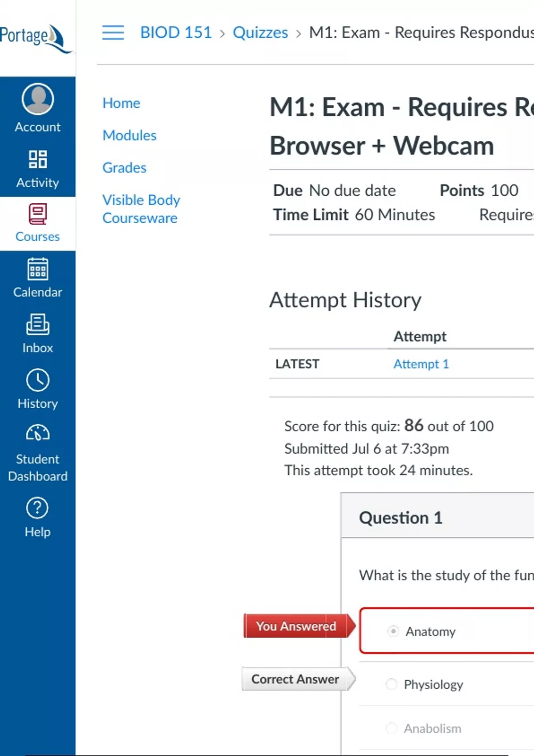Screen dimensions: 534x756
Task: Click the Courses book icon
Action: [38, 214]
